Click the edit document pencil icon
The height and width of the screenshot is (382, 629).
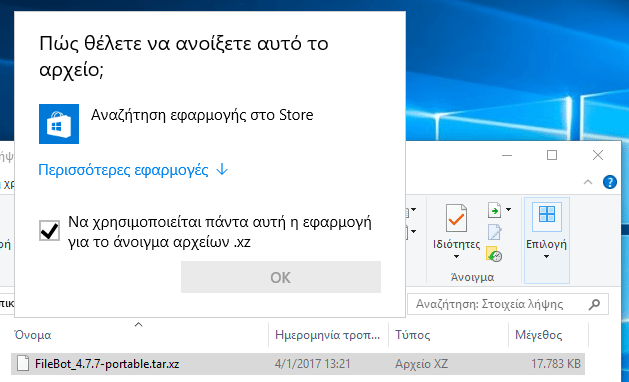[x=495, y=232]
